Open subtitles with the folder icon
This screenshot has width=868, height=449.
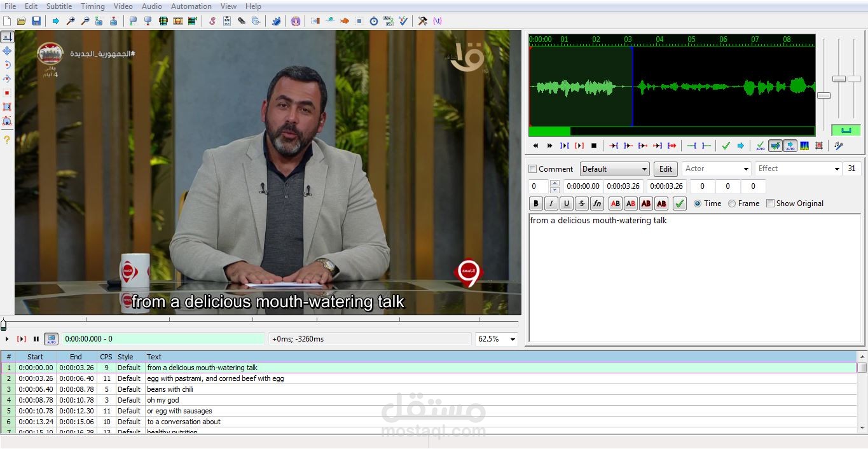pos(22,21)
